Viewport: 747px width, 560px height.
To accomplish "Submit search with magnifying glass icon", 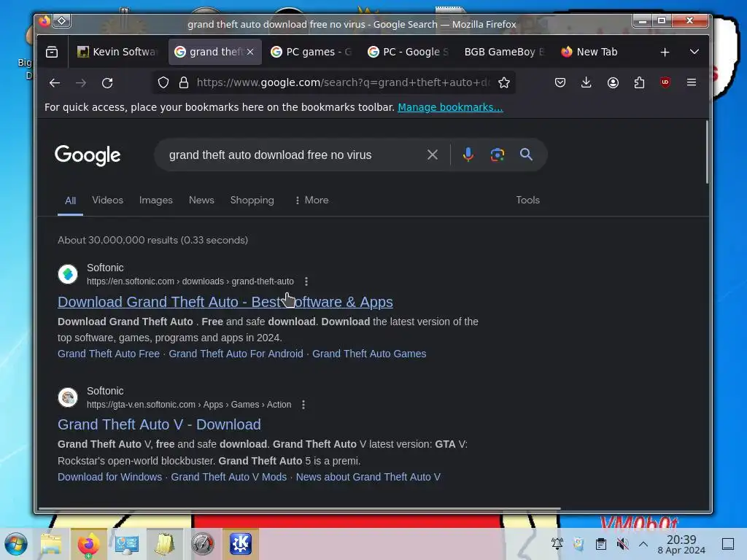I will 527,155.
